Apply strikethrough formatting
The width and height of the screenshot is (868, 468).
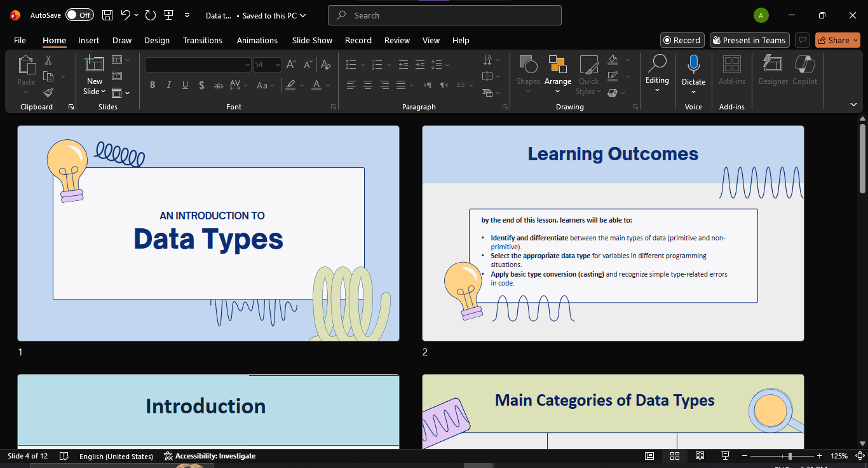point(218,85)
